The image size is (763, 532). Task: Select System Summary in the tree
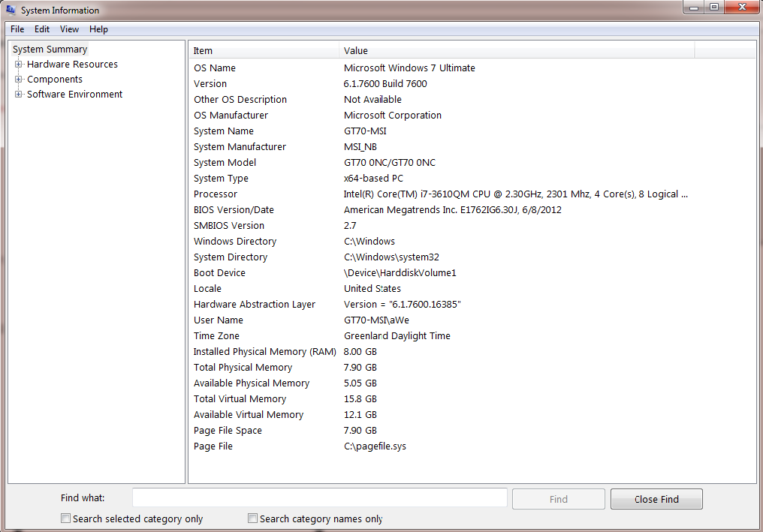(x=50, y=49)
